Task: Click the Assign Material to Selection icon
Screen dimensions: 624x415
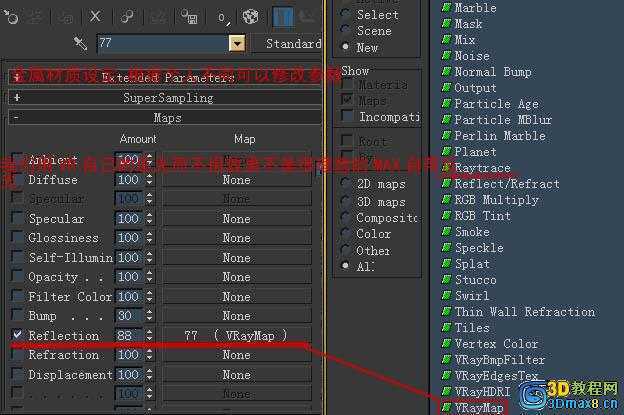Action: (x=66, y=17)
